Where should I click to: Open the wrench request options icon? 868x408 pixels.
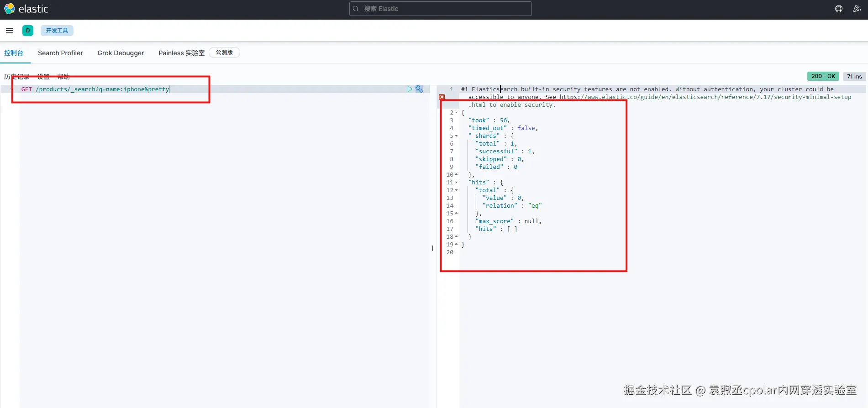(x=419, y=89)
